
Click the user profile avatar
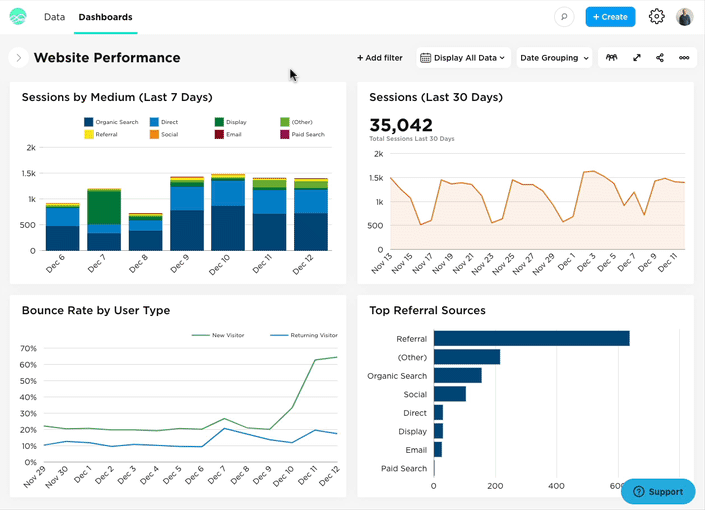click(x=685, y=17)
